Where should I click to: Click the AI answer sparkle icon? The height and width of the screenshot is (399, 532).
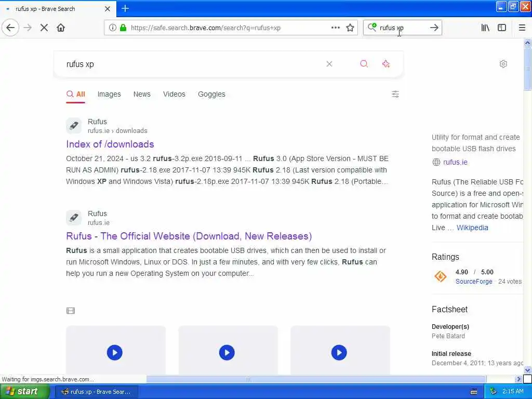[386, 64]
